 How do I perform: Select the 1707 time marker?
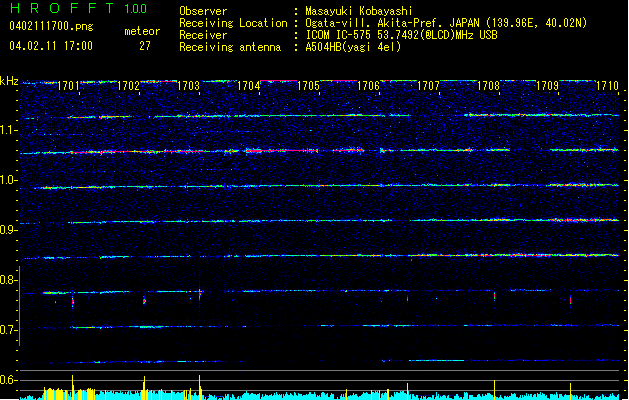(x=428, y=87)
